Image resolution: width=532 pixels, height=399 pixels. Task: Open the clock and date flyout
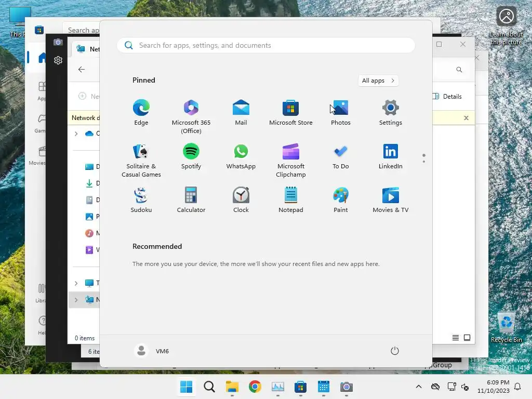(x=494, y=387)
